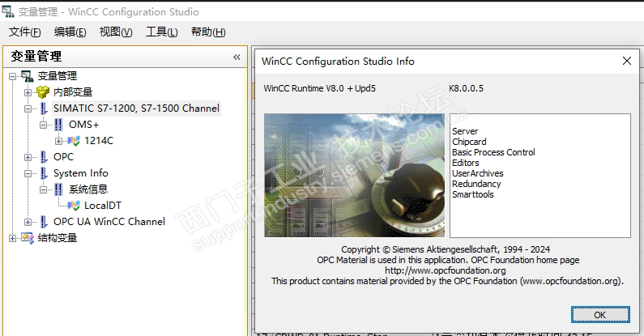
Task: Click the root 变量管理 tree icon
Action: 27,76
